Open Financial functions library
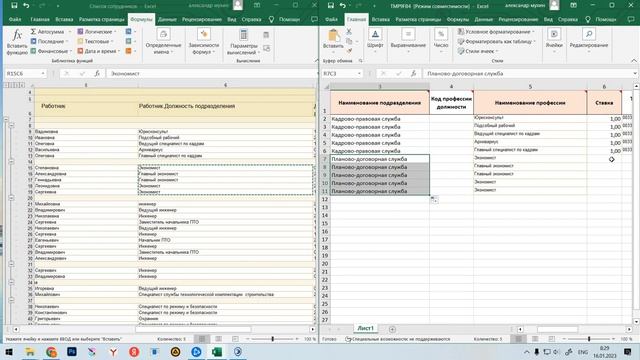Image resolution: width=640 pixels, height=360 pixels. click(51, 51)
